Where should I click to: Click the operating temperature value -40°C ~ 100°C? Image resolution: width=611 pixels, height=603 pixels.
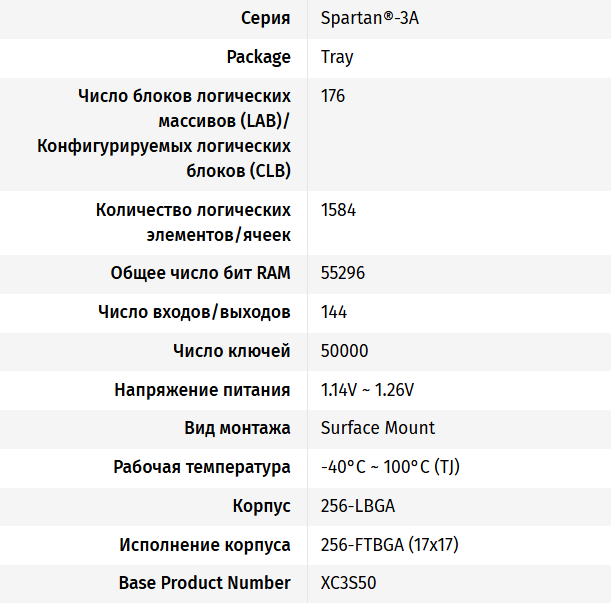click(390, 467)
